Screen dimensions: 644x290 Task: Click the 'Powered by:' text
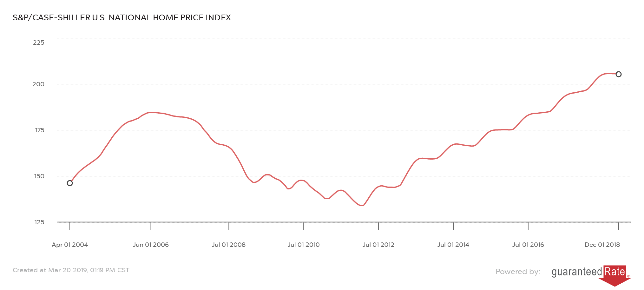pos(518,272)
